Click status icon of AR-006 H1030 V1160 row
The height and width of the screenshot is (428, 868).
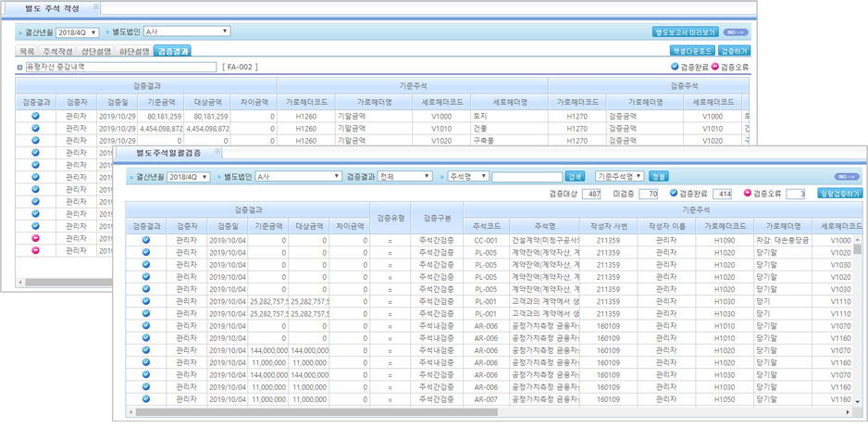pos(146,386)
